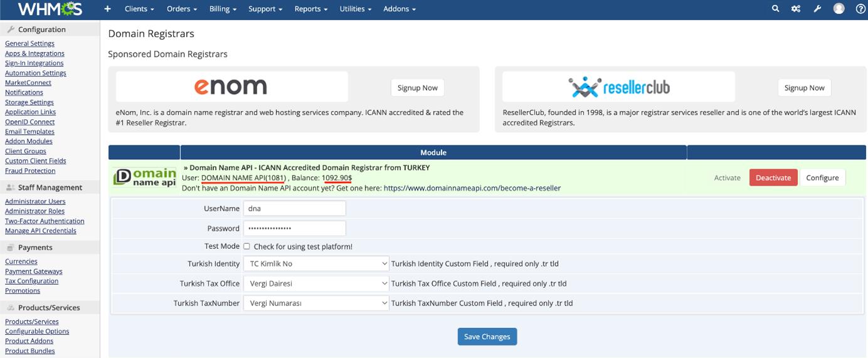
Task: Click the WHMCS logo in the header
Action: pyautogui.click(x=50, y=9)
